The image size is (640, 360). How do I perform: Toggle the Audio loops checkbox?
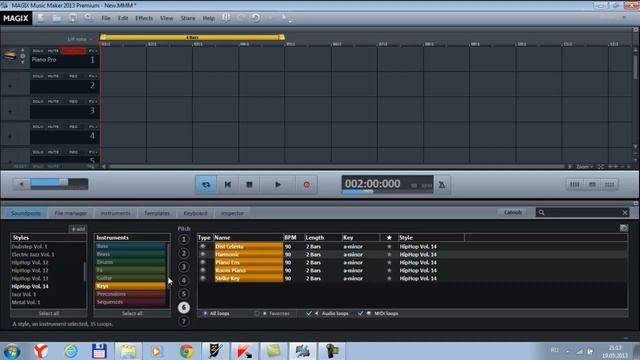pos(309,313)
